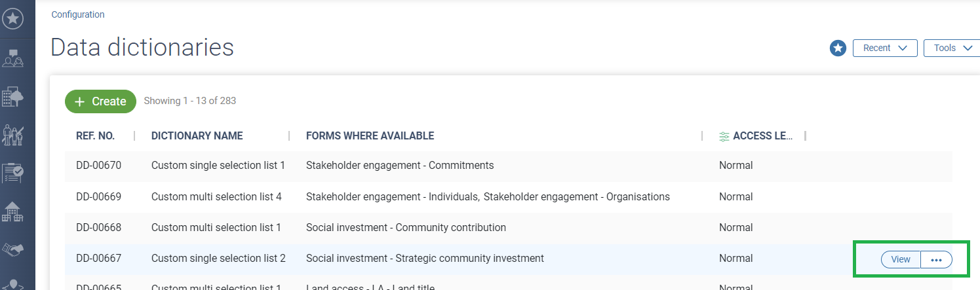Image resolution: width=980 pixels, height=290 pixels.
Task: Expand the Recent dropdown
Action: [884, 48]
